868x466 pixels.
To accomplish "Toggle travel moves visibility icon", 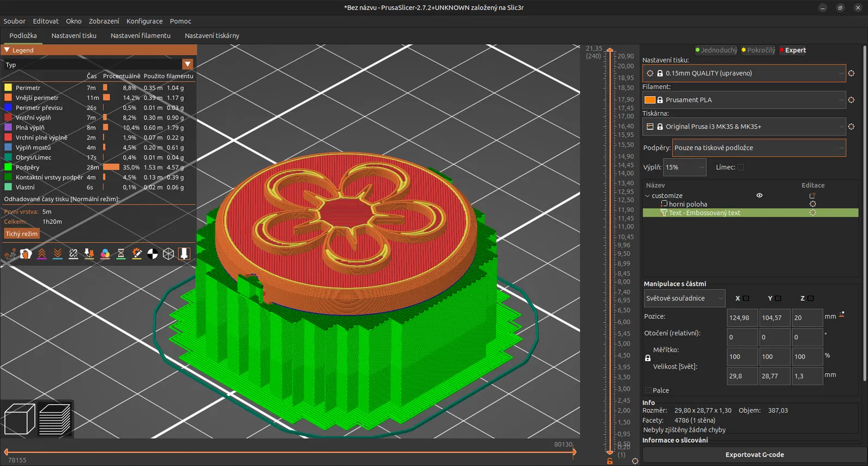I will pyautogui.click(x=10, y=254).
